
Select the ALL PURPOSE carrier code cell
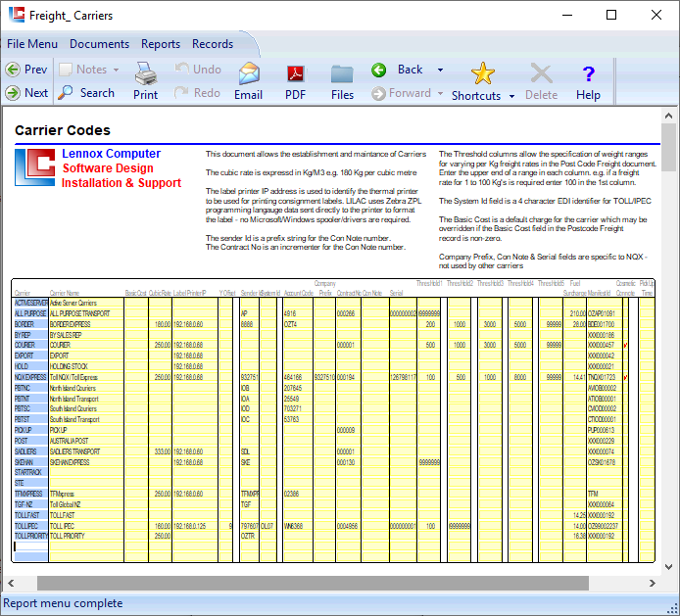[x=30, y=313]
